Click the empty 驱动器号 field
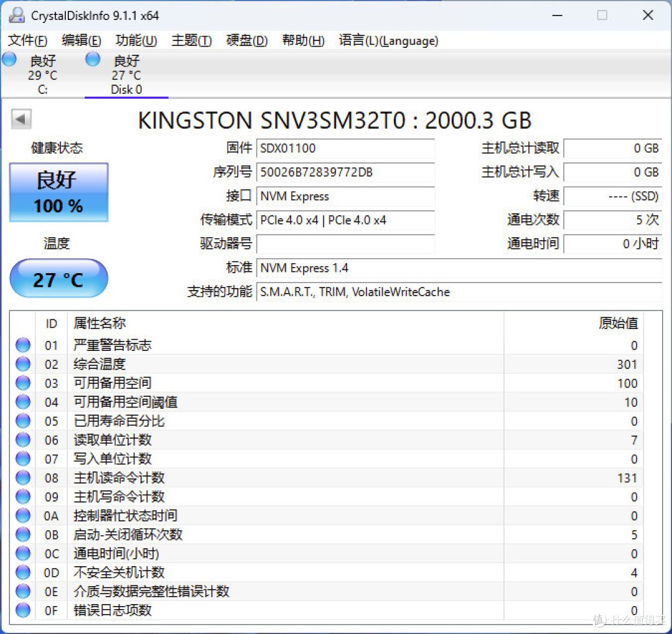 (345, 244)
